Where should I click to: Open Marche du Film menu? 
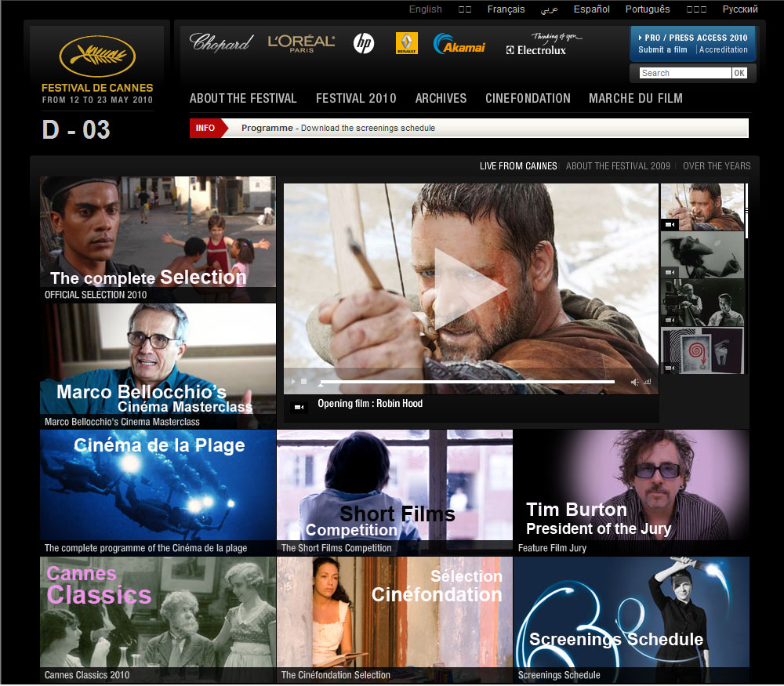tap(636, 98)
